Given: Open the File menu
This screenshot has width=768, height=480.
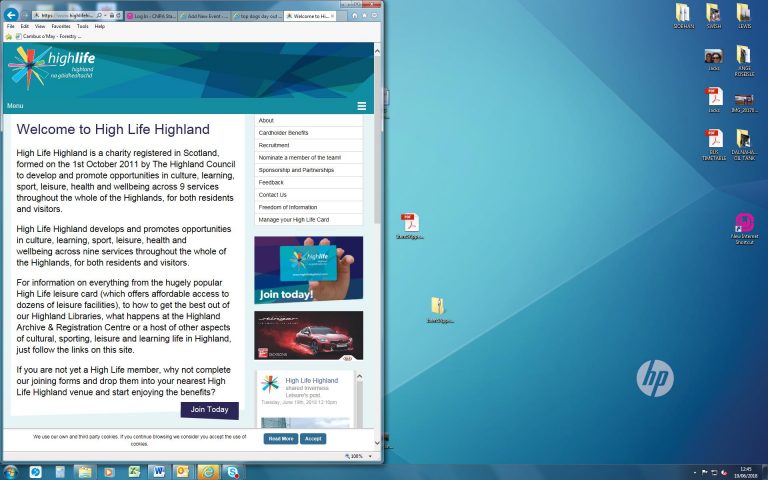Looking at the screenshot, I should click(10, 26).
